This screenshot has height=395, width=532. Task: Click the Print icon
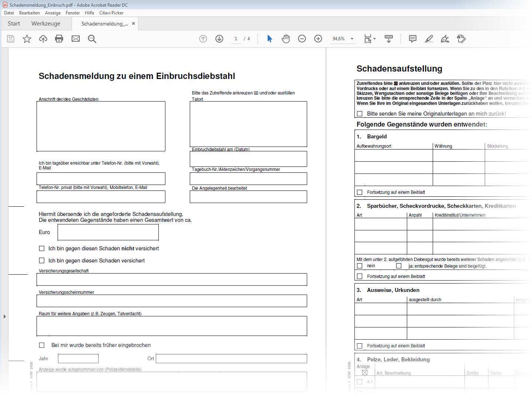tap(59, 39)
